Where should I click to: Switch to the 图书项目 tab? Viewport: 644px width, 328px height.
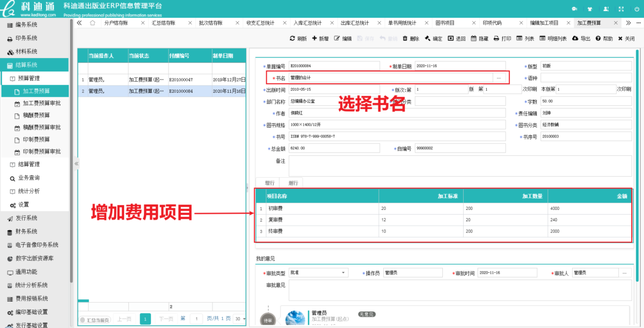pyautogui.click(x=445, y=23)
